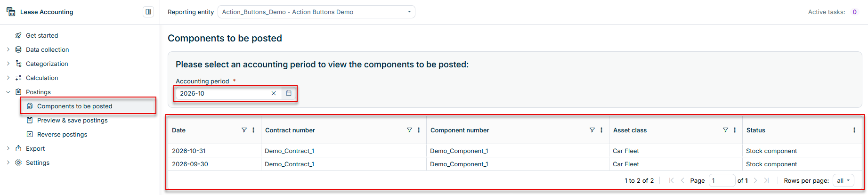Image resolution: width=868 pixels, height=195 pixels.
Task: Sort by the Contract number header
Action: tap(290, 130)
